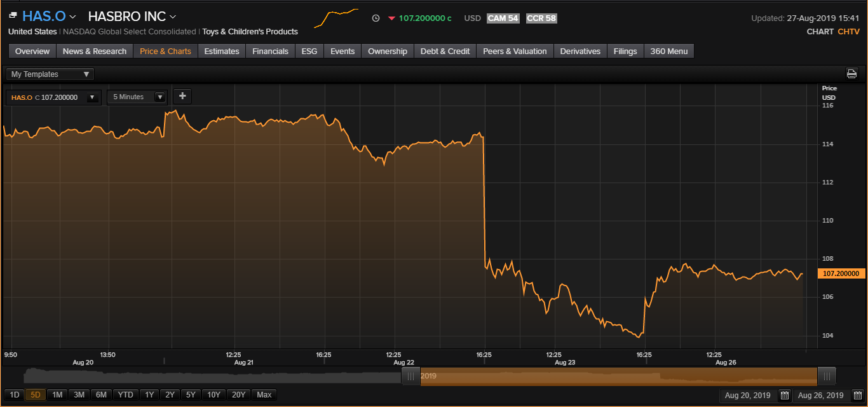This screenshot has height=407, width=868.
Task: Open the HAS.O ticker dropdown chevron
Action: click(72, 17)
